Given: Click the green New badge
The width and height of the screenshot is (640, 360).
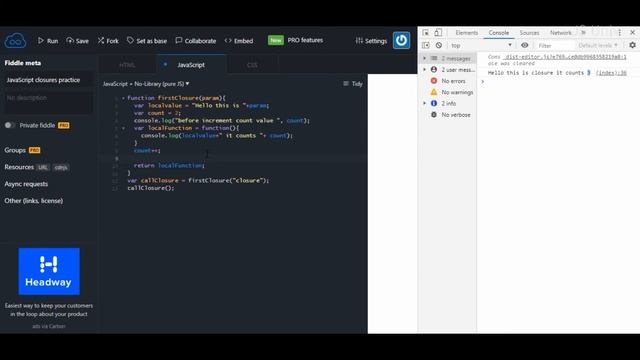Looking at the screenshot, I should tap(276, 40).
